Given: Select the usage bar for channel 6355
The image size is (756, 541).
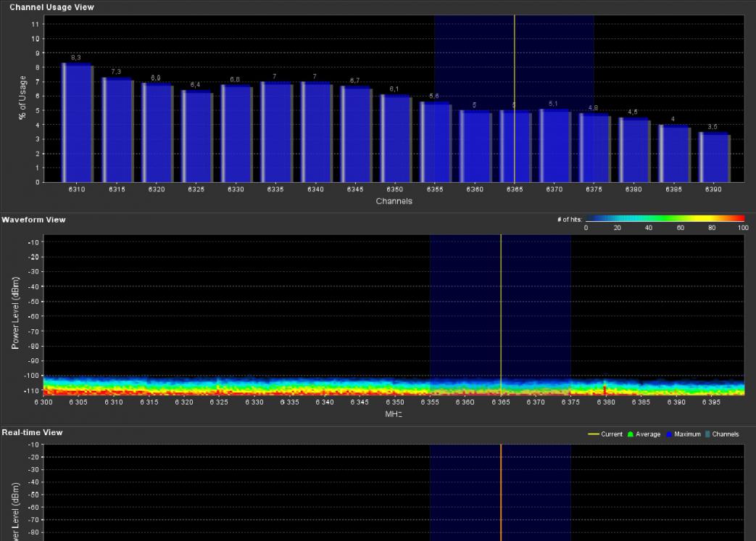Looking at the screenshot, I should tap(436, 141).
